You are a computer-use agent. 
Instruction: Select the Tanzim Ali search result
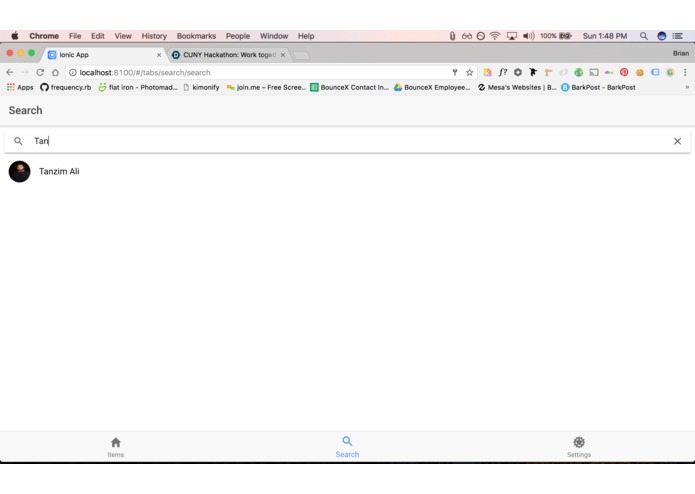point(347,171)
